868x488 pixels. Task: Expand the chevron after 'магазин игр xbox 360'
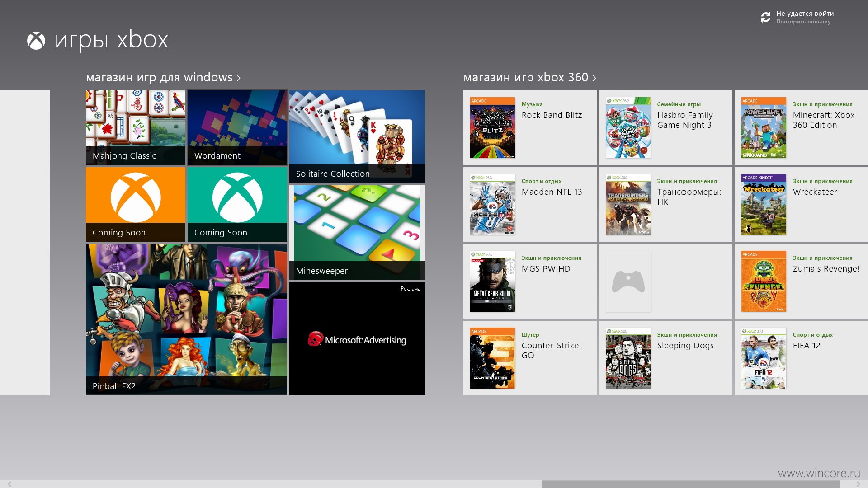click(594, 79)
